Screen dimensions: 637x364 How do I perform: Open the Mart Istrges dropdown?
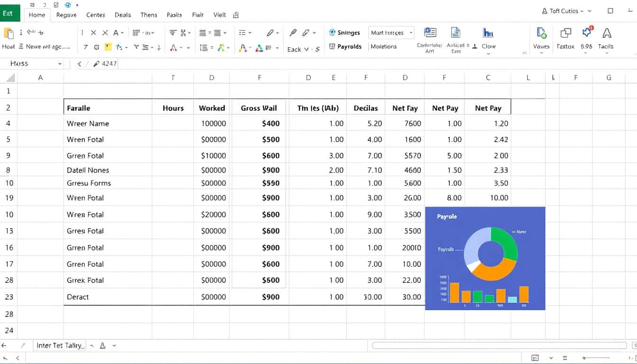(x=391, y=33)
